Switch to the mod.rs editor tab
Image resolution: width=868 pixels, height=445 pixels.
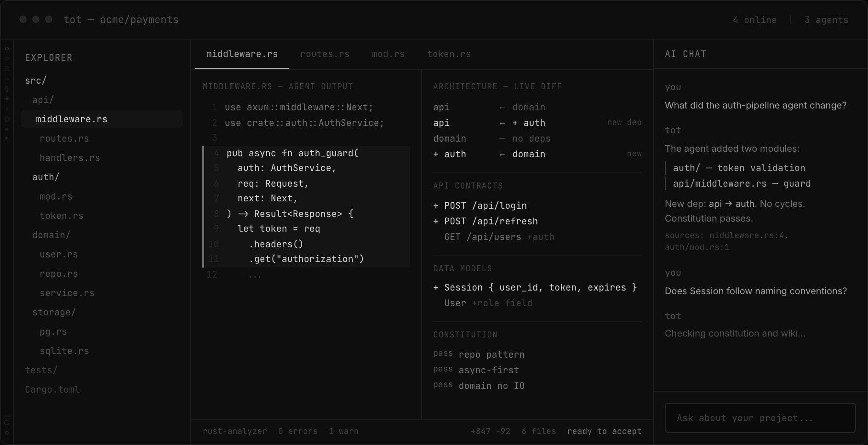pos(388,54)
